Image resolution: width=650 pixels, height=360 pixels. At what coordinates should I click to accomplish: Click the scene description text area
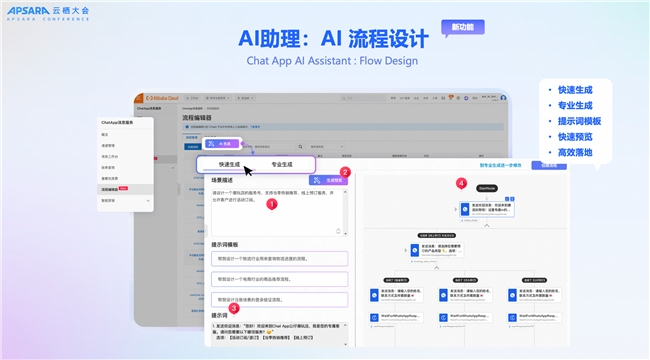point(278,212)
